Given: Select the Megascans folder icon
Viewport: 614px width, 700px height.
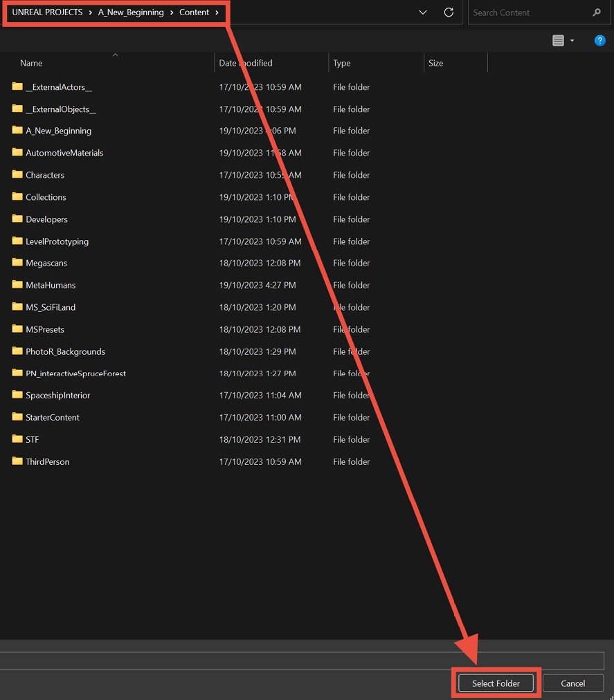Looking at the screenshot, I should tap(17, 263).
